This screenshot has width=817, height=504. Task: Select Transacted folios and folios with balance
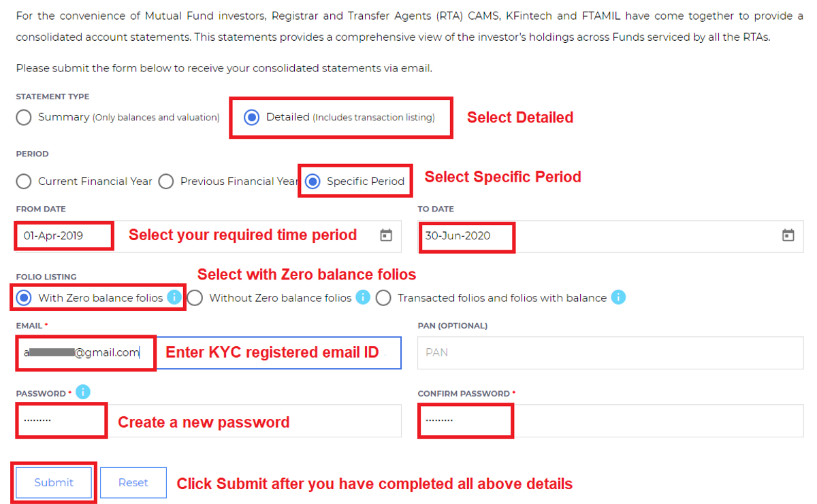pos(383,298)
